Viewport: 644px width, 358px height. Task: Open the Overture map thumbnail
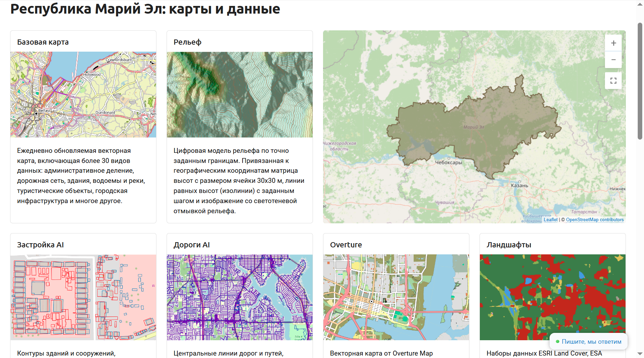tap(396, 297)
